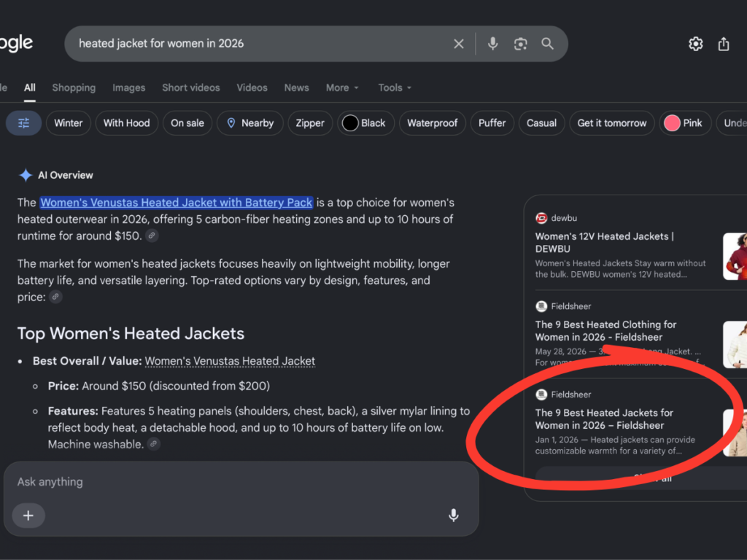Switch to the Videos tab
Image resolution: width=747 pixels, height=560 pixels.
(252, 87)
